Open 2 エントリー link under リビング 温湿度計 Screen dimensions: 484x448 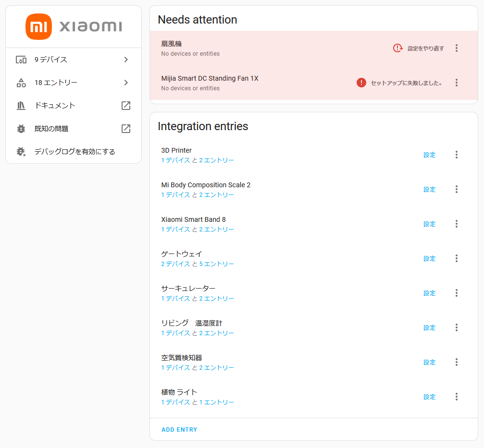click(x=216, y=333)
